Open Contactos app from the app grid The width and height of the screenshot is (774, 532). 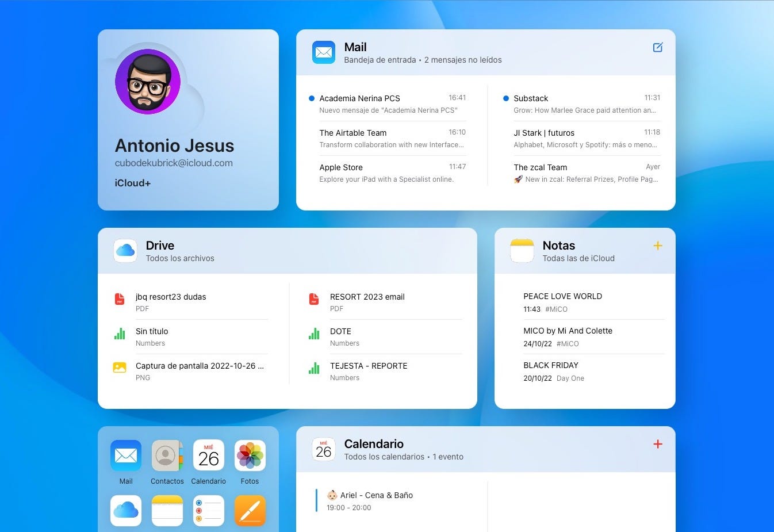[x=167, y=456]
